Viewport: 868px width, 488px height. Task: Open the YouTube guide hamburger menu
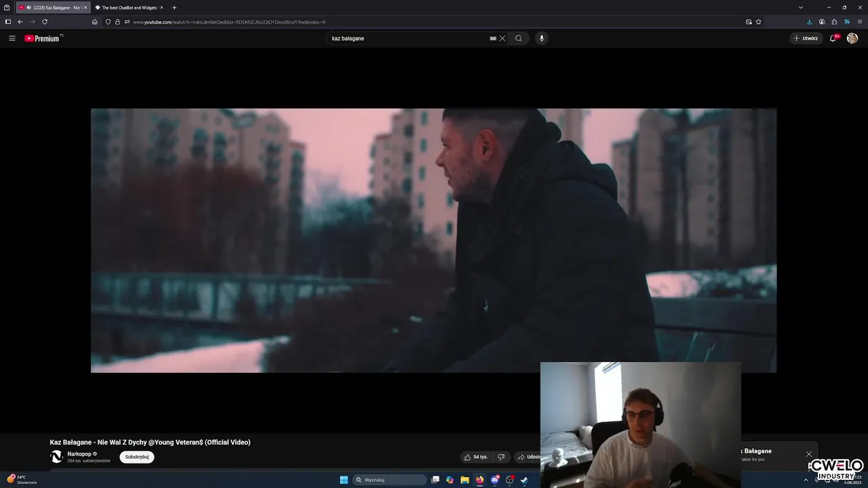pyautogui.click(x=12, y=38)
